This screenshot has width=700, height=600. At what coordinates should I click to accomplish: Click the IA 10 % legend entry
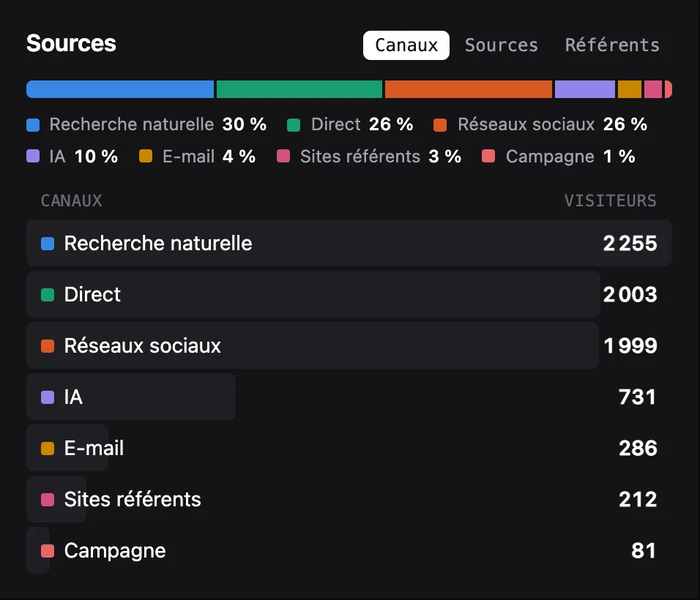(72, 157)
